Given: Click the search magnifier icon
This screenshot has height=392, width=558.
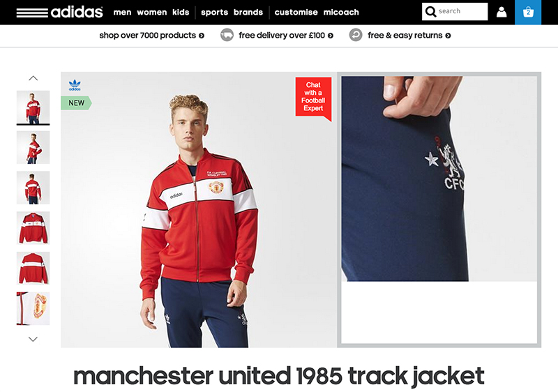Looking at the screenshot, I should pos(430,12).
